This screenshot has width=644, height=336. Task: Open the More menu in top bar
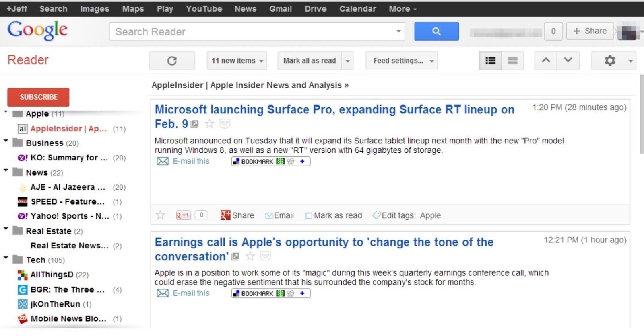(402, 9)
